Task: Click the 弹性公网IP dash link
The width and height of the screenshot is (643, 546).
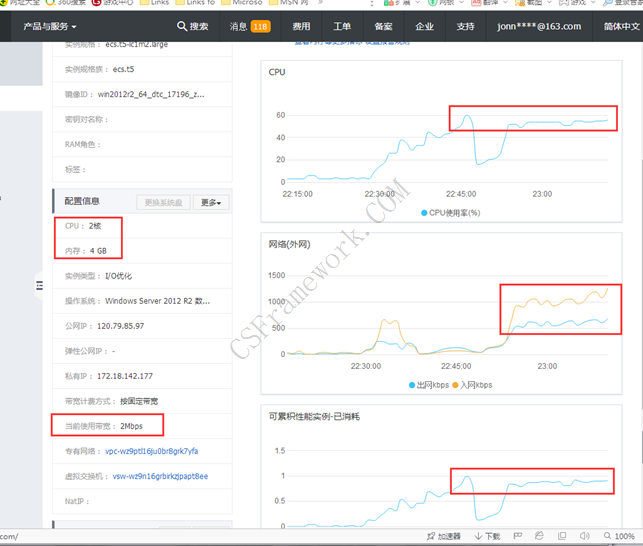Action: point(114,351)
